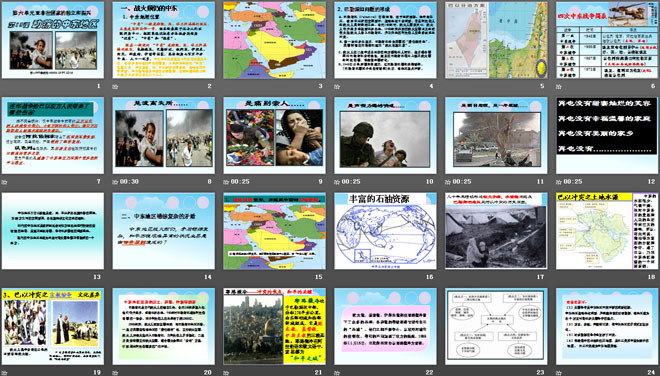Click the transition star icon under slide 10
The height and width of the screenshot is (376, 660).
(x=337, y=182)
